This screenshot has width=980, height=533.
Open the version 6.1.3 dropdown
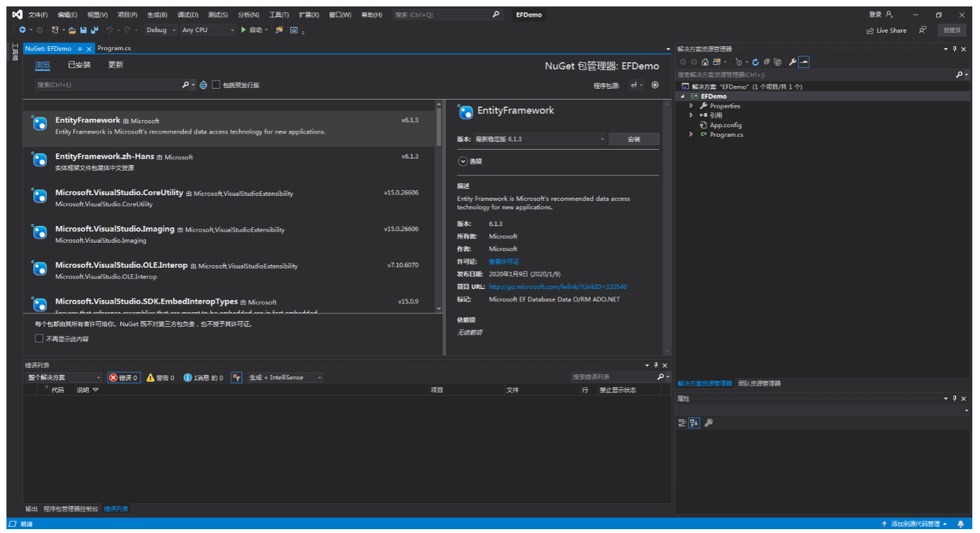539,139
